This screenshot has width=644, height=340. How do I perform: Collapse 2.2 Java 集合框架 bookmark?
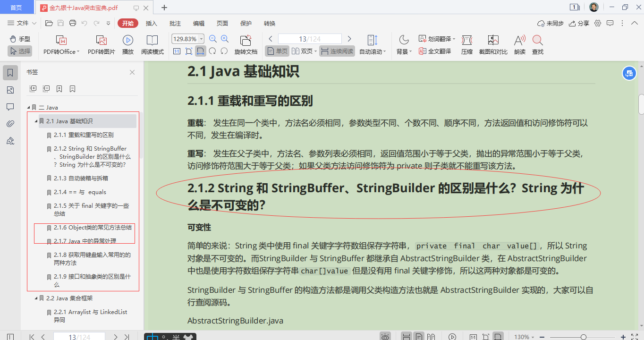[x=36, y=298]
